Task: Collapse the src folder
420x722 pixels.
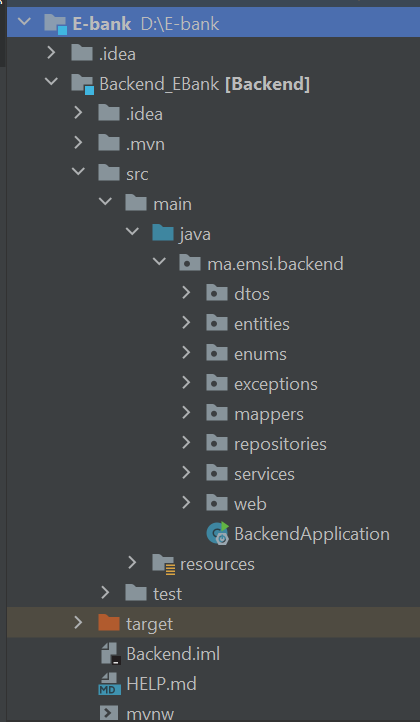Action: [79, 173]
